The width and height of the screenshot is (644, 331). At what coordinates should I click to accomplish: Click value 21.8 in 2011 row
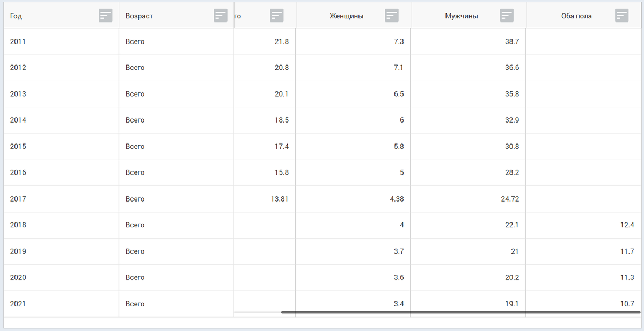pos(282,41)
